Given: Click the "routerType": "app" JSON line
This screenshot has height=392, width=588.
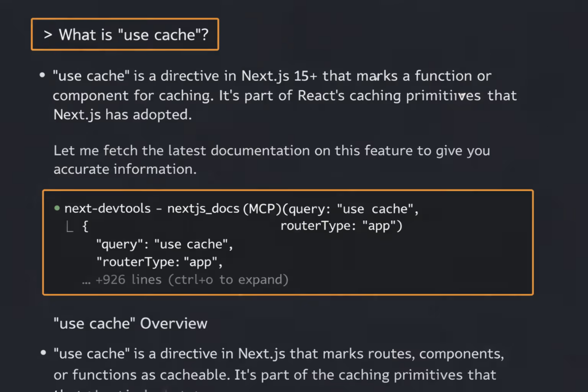Looking at the screenshot, I should click(158, 262).
